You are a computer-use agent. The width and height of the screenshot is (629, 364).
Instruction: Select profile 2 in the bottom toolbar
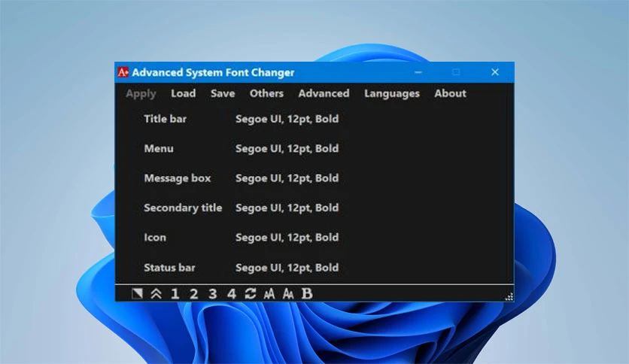point(194,294)
